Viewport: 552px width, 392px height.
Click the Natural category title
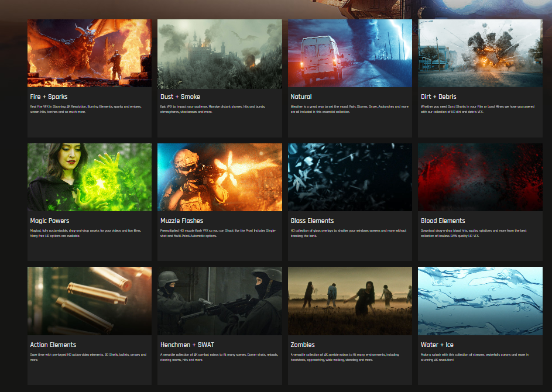(301, 97)
